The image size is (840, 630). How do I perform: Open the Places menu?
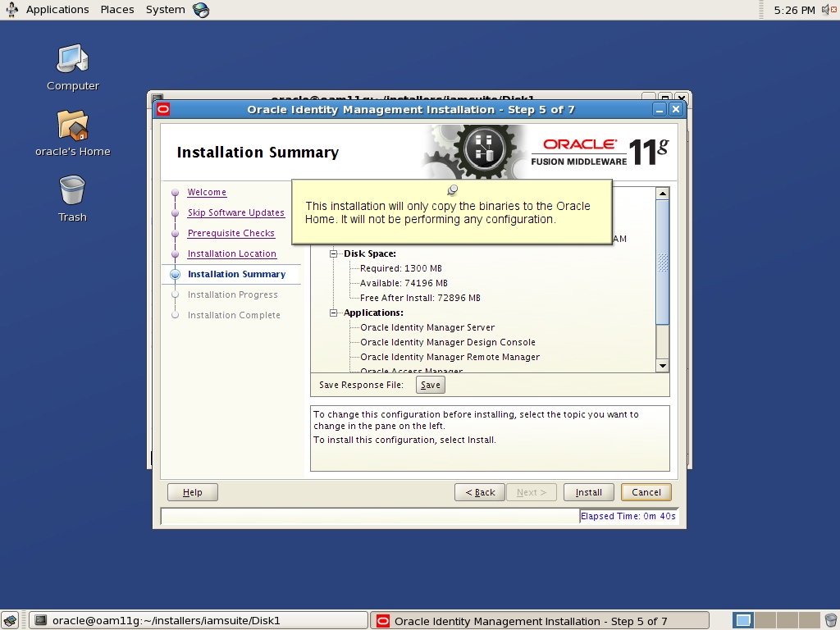click(116, 9)
